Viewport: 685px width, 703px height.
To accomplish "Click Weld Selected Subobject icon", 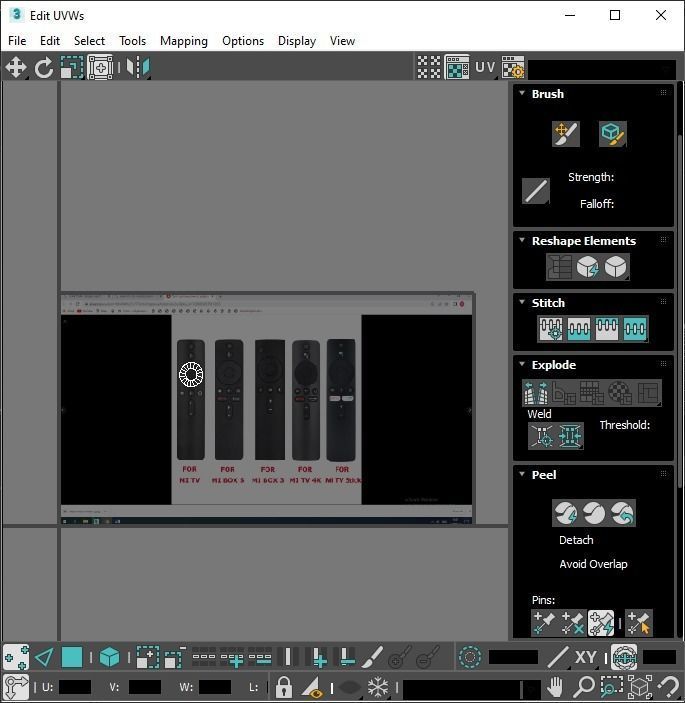I will [570, 435].
